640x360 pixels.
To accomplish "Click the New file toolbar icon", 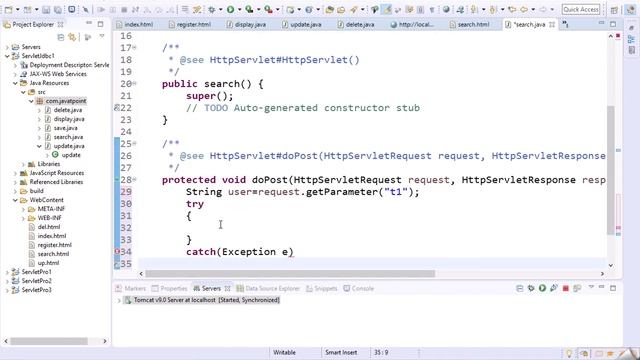I will (x=9, y=9).
